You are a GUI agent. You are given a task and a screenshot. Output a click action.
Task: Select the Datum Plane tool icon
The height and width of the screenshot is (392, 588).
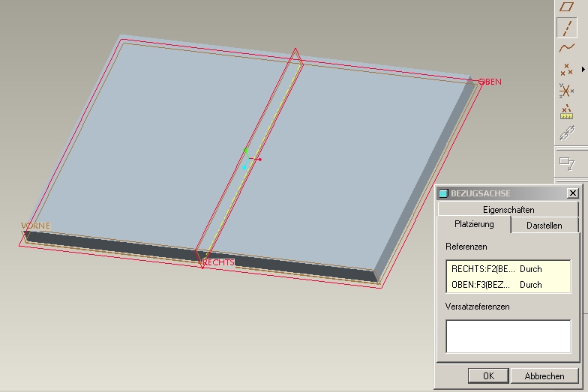567,6
